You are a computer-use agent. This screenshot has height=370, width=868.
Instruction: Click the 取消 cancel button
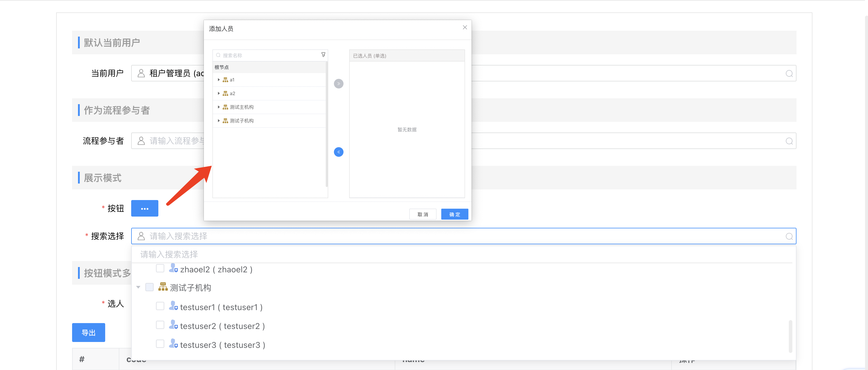(x=422, y=215)
